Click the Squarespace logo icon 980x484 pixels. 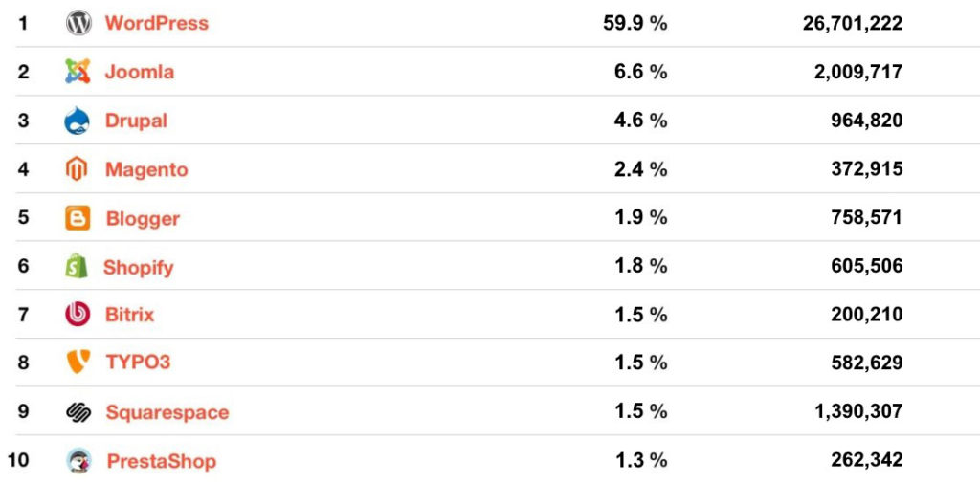pos(78,411)
